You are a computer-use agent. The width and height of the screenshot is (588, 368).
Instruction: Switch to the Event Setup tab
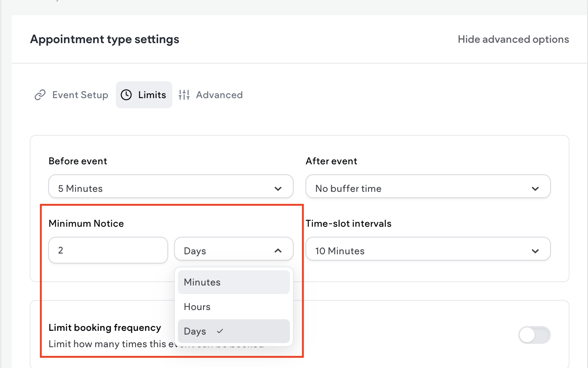[x=80, y=95]
